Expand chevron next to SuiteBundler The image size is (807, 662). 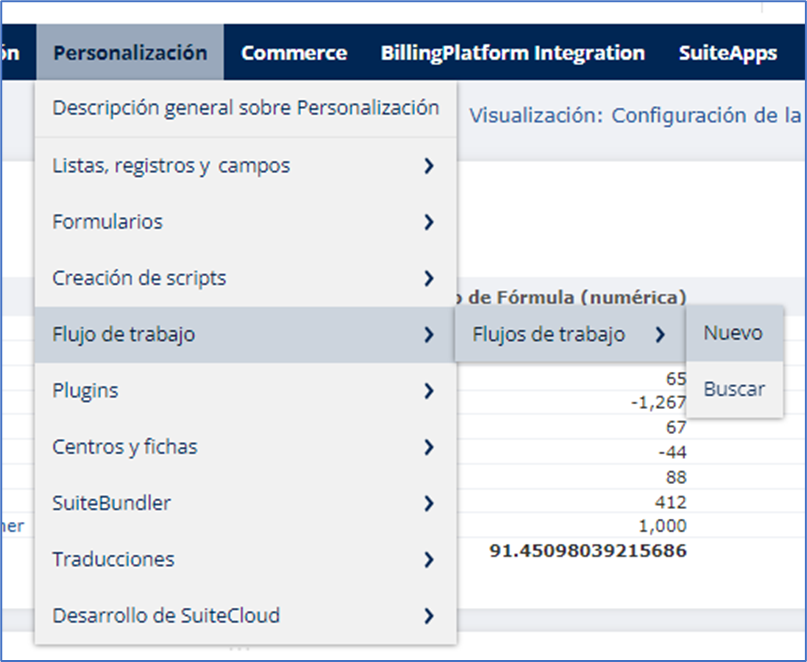click(429, 503)
